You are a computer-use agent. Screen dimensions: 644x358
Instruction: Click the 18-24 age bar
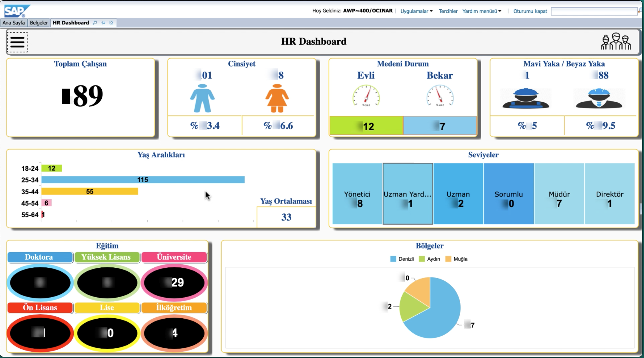tap(52, 168)
